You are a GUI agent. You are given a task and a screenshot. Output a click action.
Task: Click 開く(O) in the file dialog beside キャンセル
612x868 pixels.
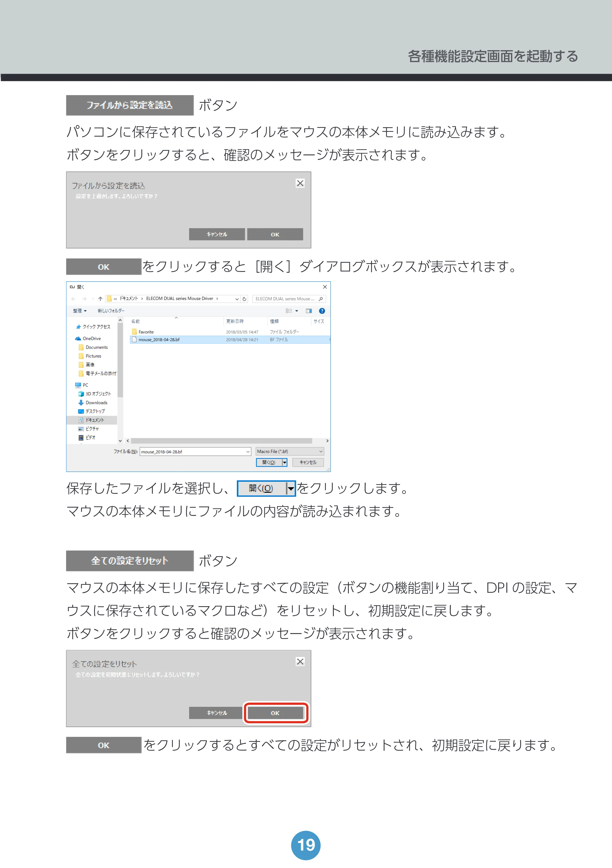click(269, 462)
